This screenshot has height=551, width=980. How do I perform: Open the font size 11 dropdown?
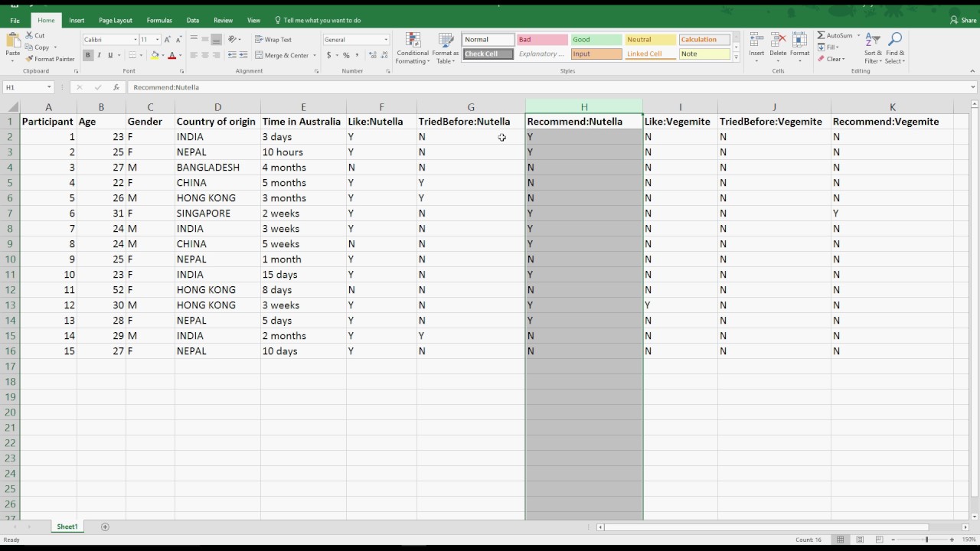pos(158,40)
